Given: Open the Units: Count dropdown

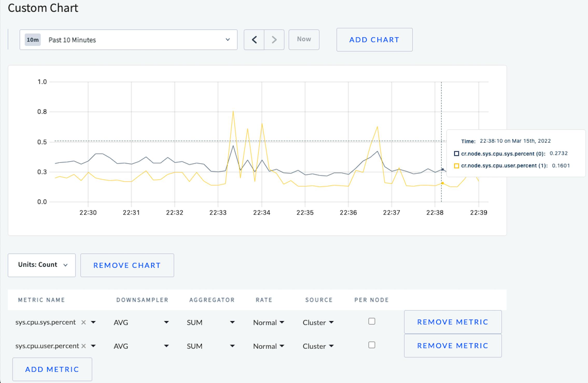Looking at the screenshot, I should (x=42, y=265).
